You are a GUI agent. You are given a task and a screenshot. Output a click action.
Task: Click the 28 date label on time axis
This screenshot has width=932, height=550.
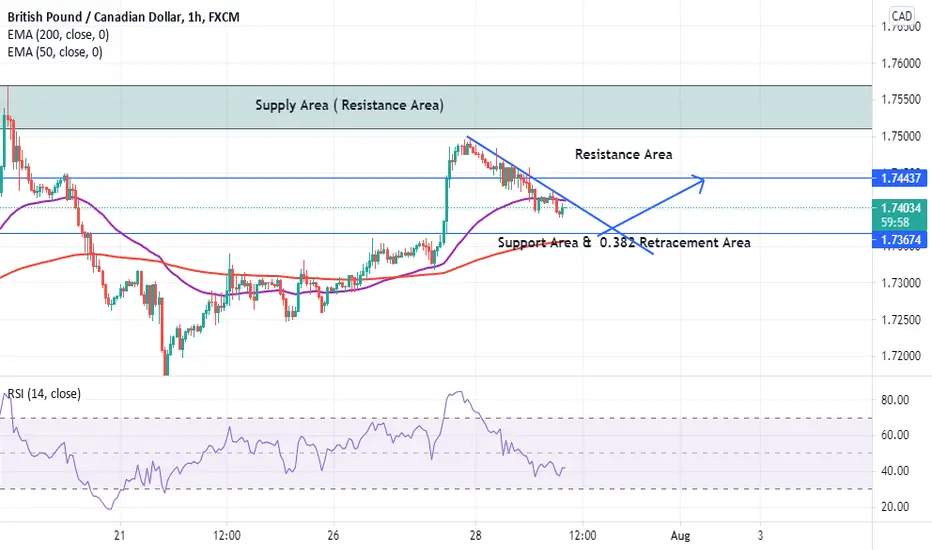click(475, 535)
